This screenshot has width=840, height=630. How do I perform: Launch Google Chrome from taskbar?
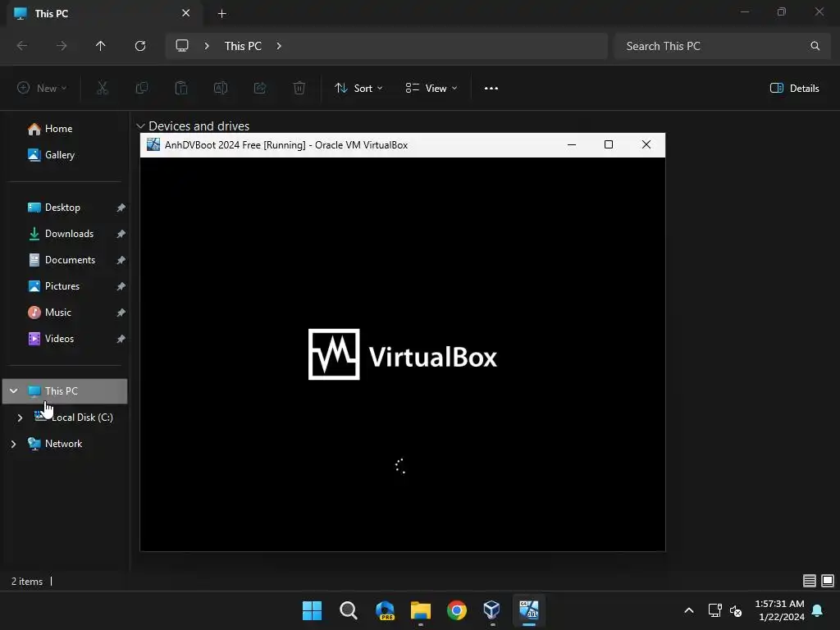456,610
